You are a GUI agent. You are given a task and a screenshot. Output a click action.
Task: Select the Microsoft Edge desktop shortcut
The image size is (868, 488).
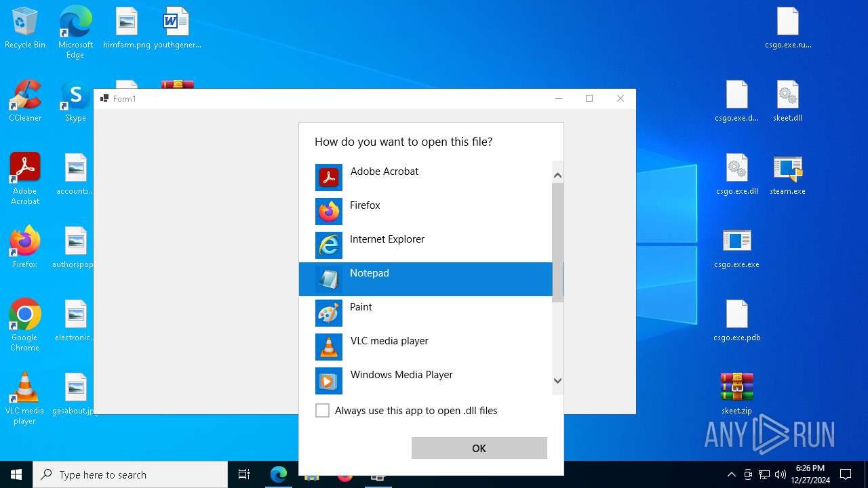[75, 32]
